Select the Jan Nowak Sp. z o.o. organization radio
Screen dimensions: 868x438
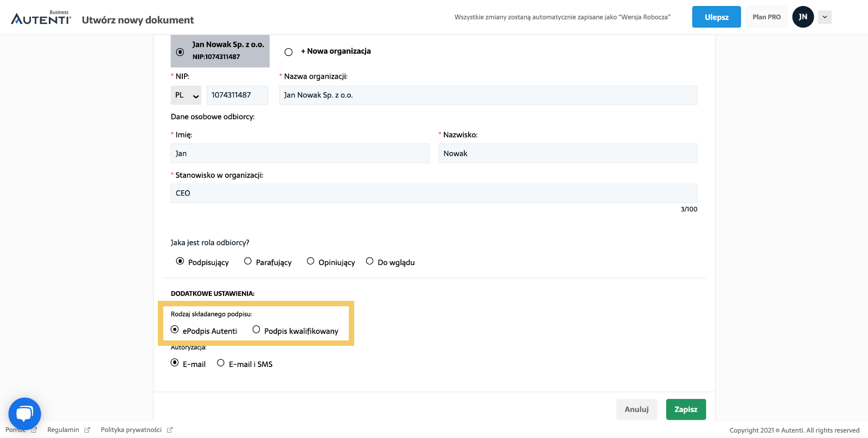point(180,52)
